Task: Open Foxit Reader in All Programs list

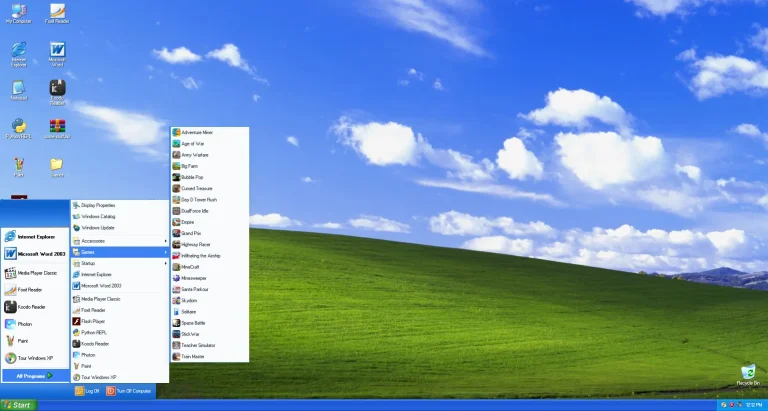Action: click(x=120, y=310)
